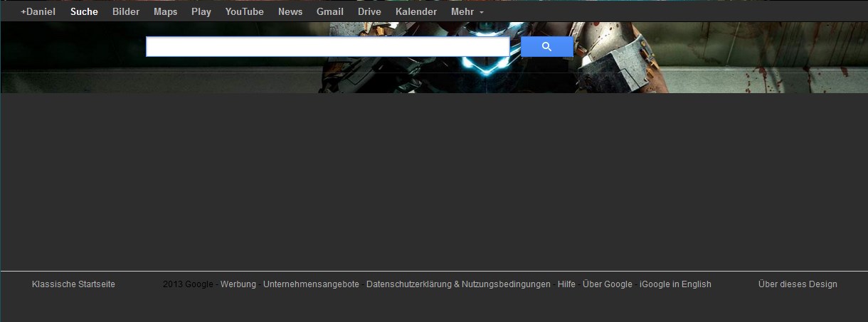Open the Hilfe footer link
Viewport: 868px width, 322px height.
(566, 284)
